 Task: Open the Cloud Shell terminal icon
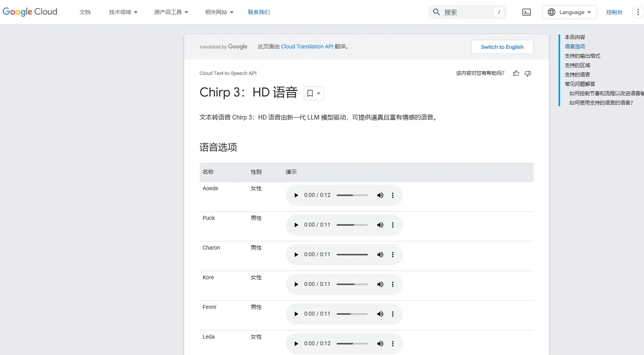pos(527,12)
